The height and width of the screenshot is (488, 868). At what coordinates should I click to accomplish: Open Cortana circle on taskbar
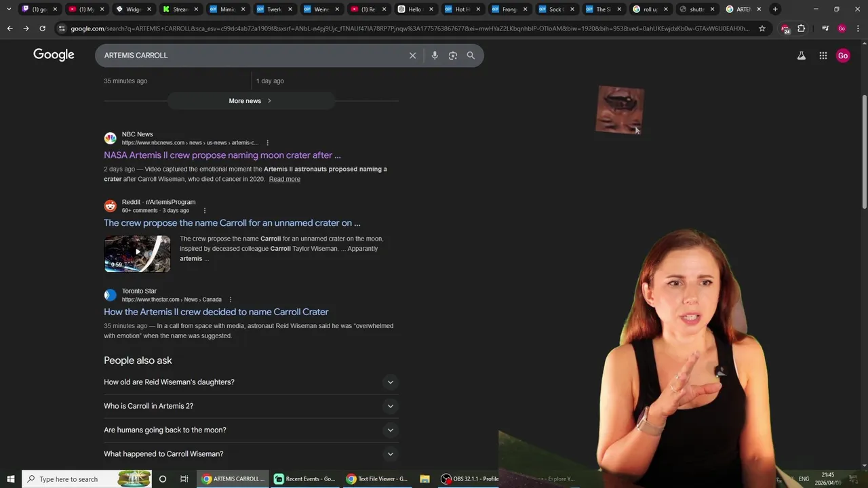[x=163, y=479]
